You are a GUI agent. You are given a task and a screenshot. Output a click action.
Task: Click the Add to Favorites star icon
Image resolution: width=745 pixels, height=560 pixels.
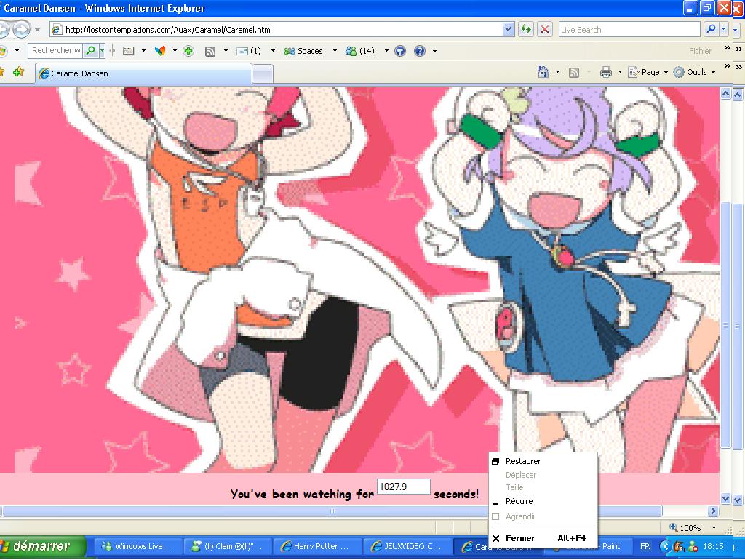click(18, 72)
